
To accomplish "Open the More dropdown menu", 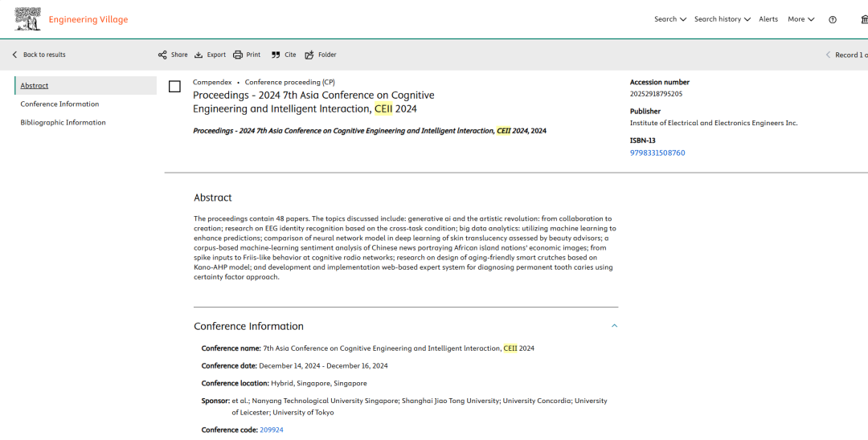I will (x=800, y=19).
